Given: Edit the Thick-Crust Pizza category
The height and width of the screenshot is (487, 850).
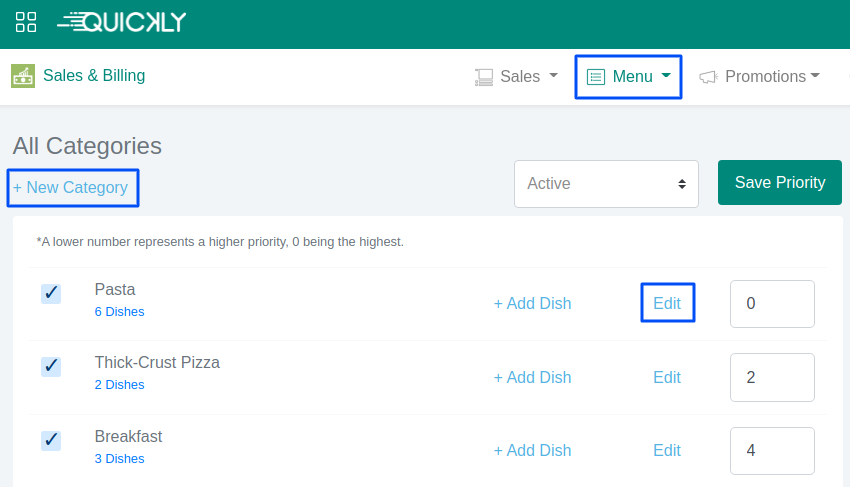Looking at the screenshot, I should (x=667, y=377).
